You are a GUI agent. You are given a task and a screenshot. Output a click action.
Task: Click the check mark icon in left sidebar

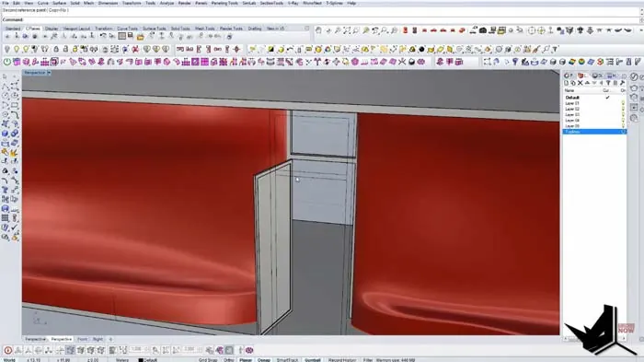click(15, 228)
